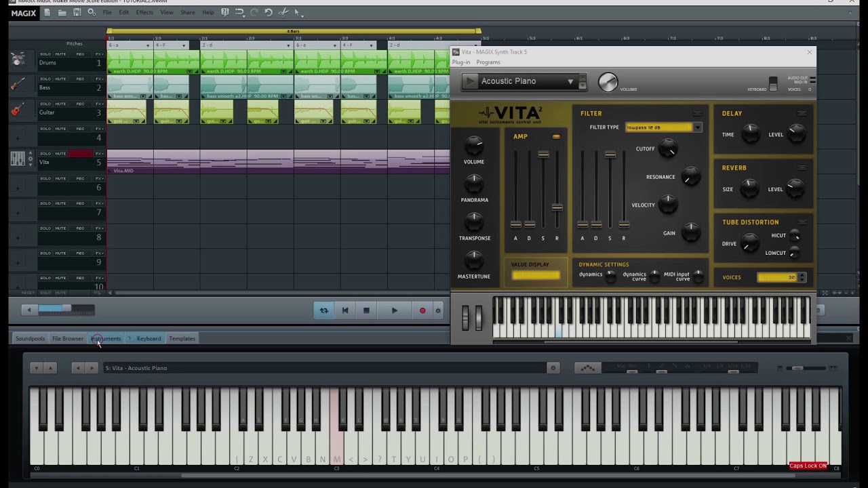Open the File menu
868x488 pixels.
[107, 12]
